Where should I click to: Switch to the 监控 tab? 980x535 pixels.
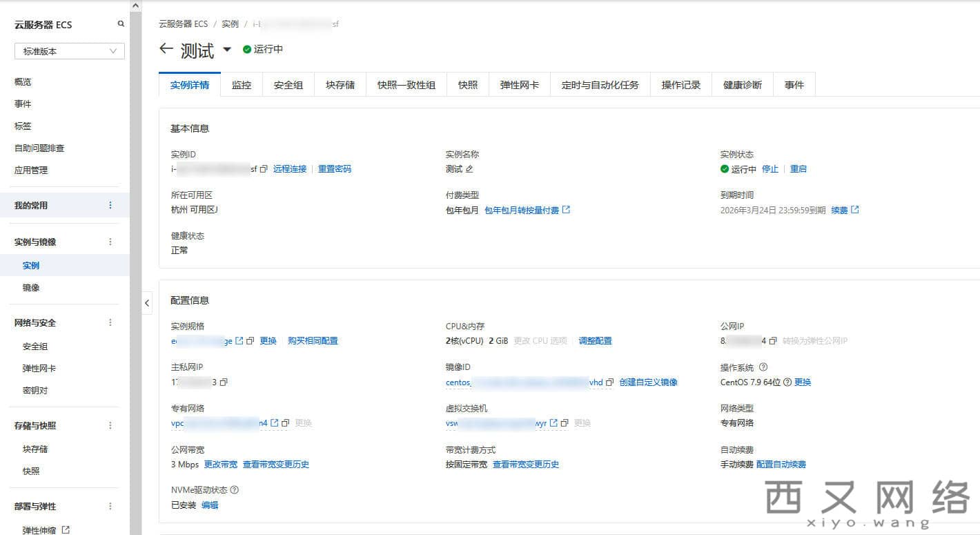pos(242,85)
